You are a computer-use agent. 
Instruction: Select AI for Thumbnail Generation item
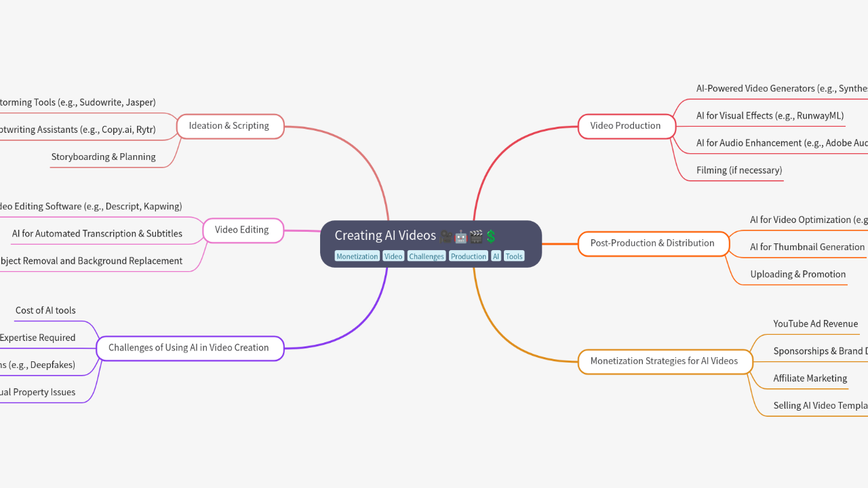coord(808,247)
